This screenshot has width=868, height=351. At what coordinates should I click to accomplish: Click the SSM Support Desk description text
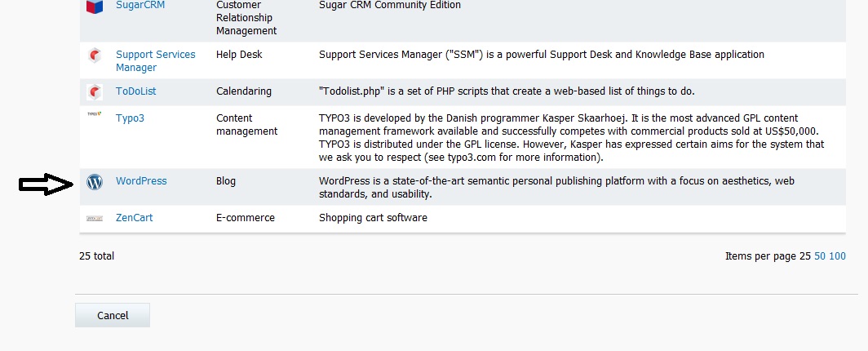click(542, 54)
